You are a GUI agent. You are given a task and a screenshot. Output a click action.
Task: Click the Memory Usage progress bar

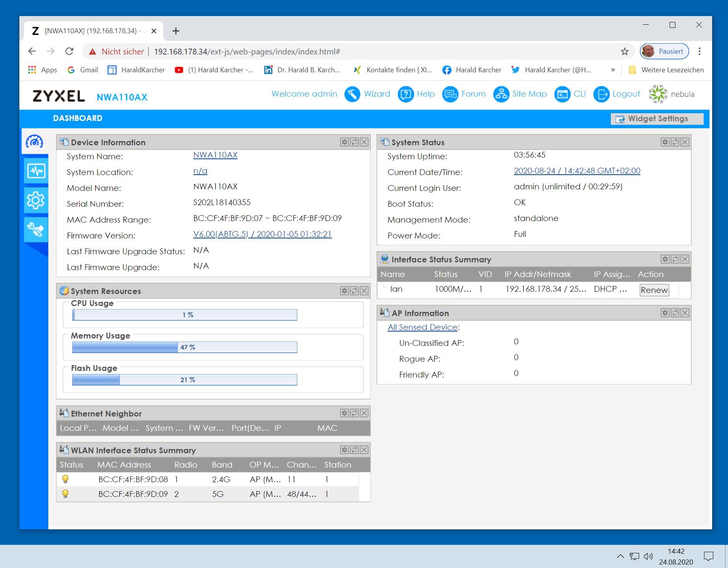pyautogui.click(x=184, y=347)
